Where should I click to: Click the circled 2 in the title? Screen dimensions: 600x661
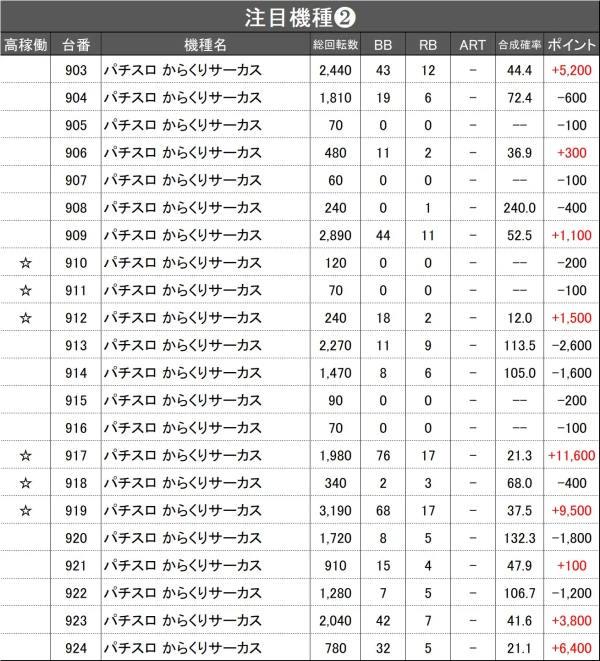(345, 18)
